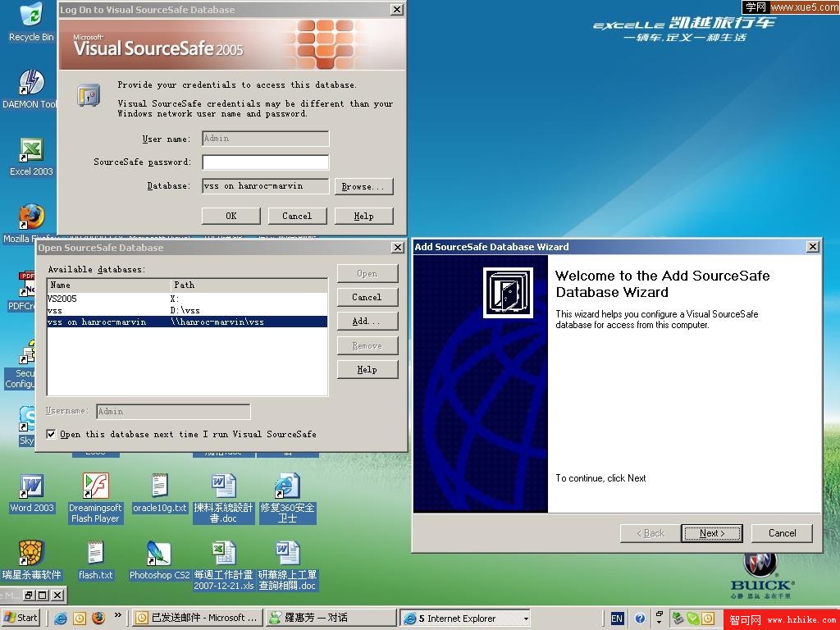Open the Internet Explorer taskbar group dropdown
Viewport: 840px width, 630px height.
click(526, 619)
